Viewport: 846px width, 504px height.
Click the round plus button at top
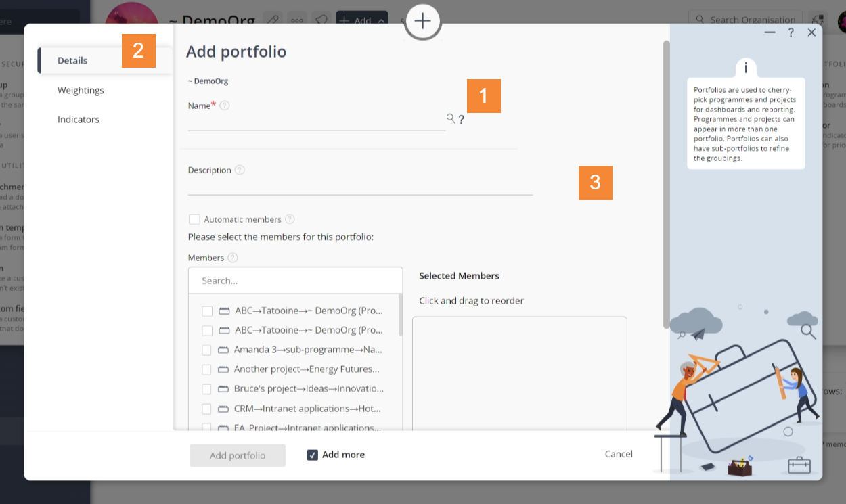[x=422, y=21]
